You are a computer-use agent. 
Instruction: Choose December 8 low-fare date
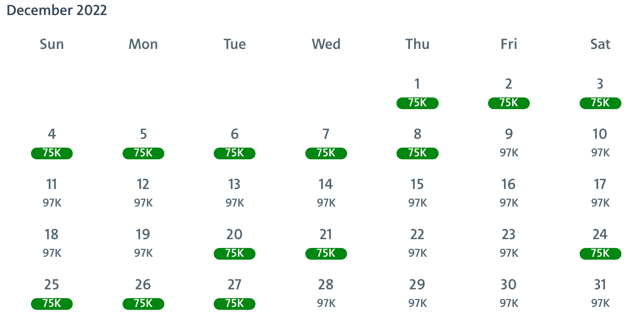click(x=417, y=144)
